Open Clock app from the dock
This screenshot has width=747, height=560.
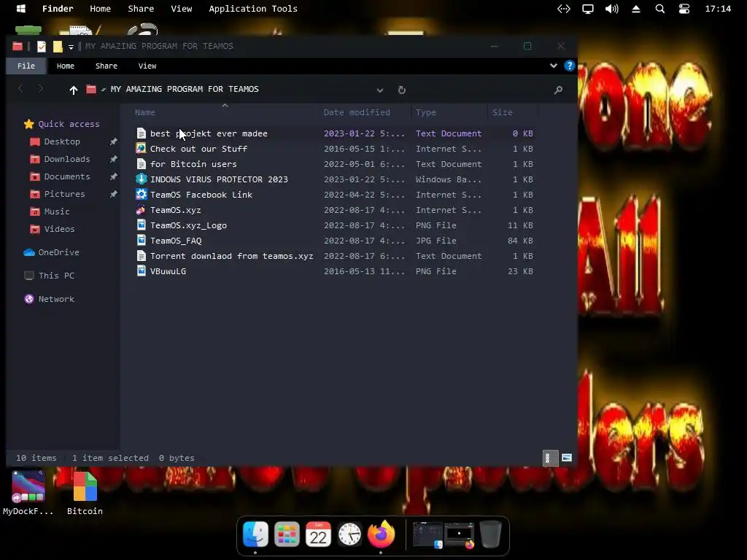click(x=349, y=534)
